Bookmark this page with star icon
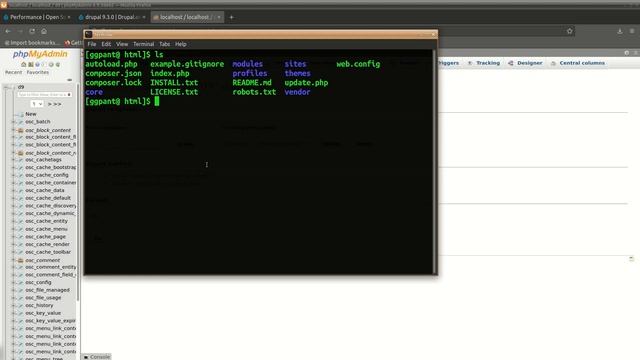This screenshot has width=640, height=360. click(569, 31)
